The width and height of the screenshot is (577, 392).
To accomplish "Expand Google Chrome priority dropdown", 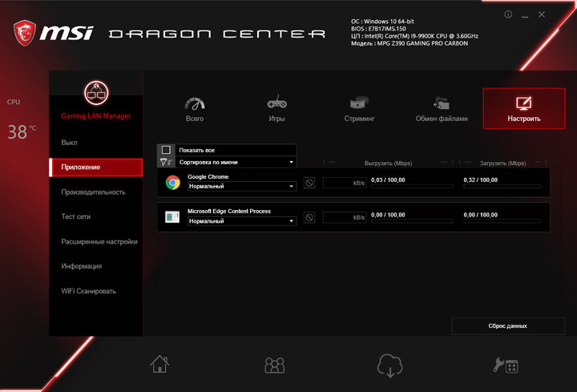I will [x=242, y=186].
